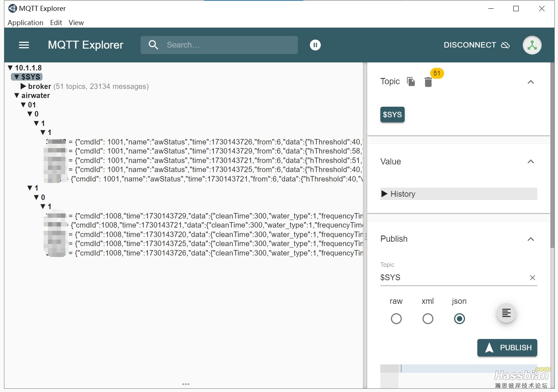Collapse the Value panel chevron

coord(531,162)
